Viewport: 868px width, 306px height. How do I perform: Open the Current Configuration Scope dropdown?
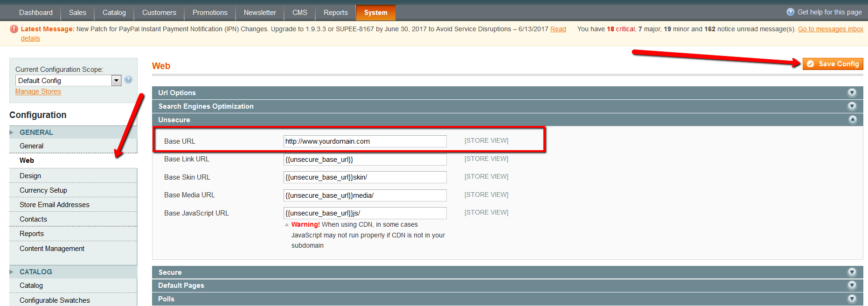click(68, 80)
